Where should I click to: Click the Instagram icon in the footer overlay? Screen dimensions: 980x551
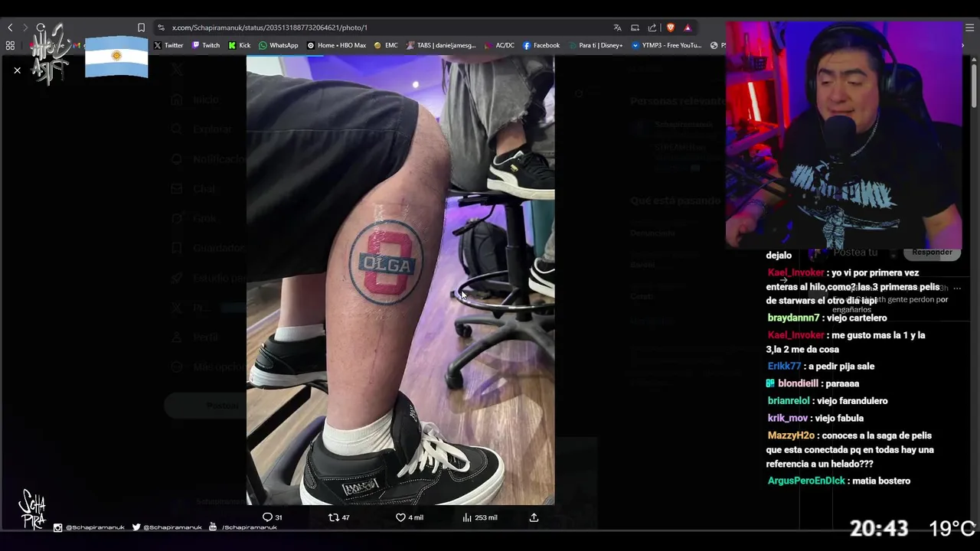[x=58, y=527]
